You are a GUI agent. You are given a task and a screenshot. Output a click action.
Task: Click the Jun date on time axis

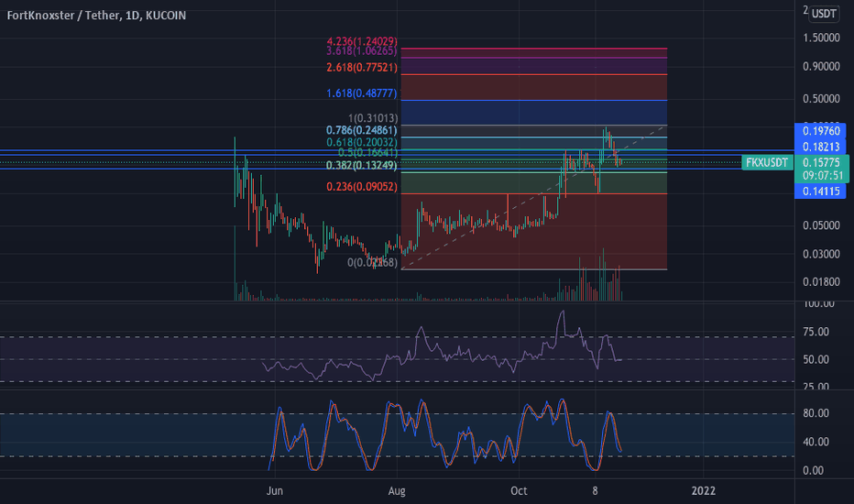click(x=275, y=491)
